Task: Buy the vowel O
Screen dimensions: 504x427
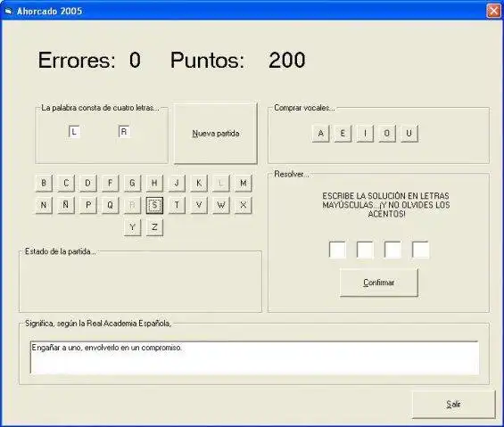Action: [x=387, y=134]
